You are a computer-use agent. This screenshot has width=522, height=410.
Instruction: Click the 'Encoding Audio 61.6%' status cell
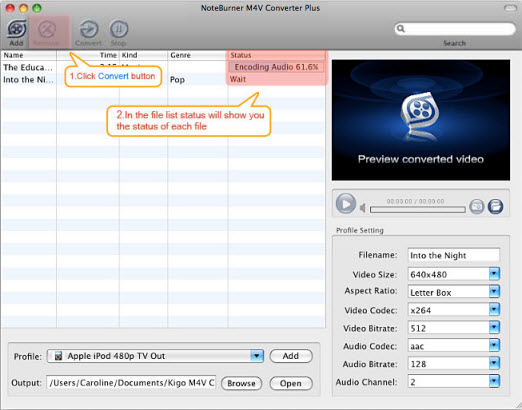(276, 67)
